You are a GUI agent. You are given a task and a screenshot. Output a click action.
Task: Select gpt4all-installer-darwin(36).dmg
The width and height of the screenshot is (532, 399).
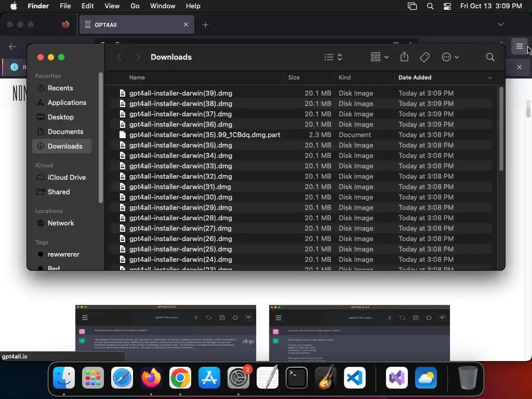[x=301, y=125]
